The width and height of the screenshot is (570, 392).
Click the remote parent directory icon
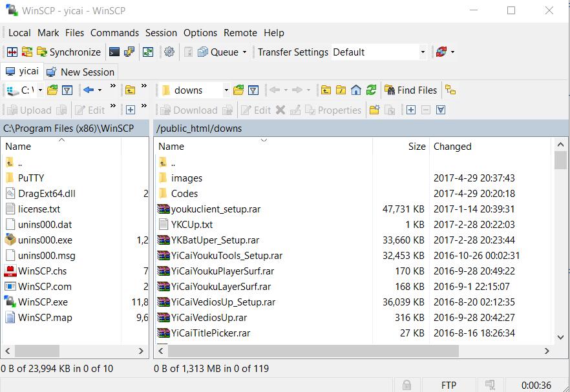326,90
